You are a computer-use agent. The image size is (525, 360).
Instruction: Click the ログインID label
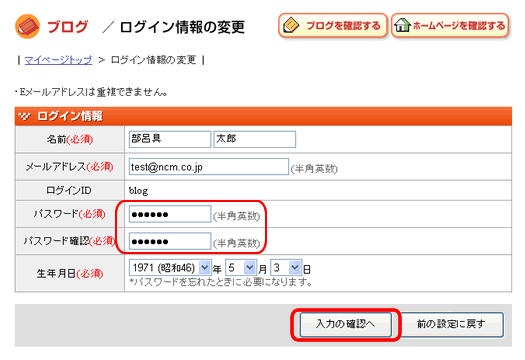click(x=69, y=191)
